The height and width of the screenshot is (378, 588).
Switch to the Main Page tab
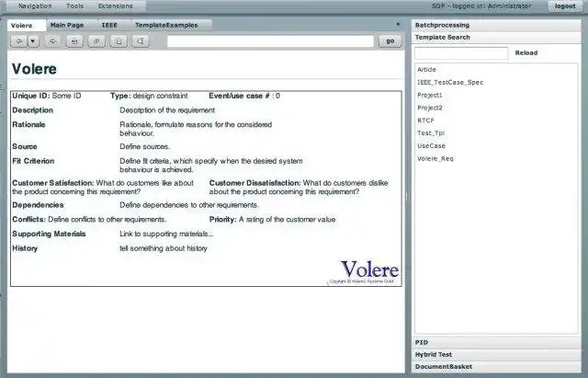coord(67,25)
